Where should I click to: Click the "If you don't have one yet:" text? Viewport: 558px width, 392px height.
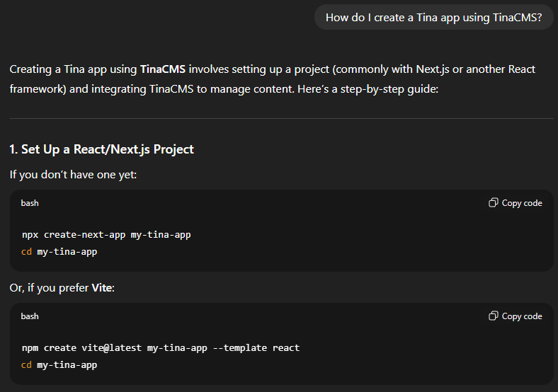tap(73, 174)
